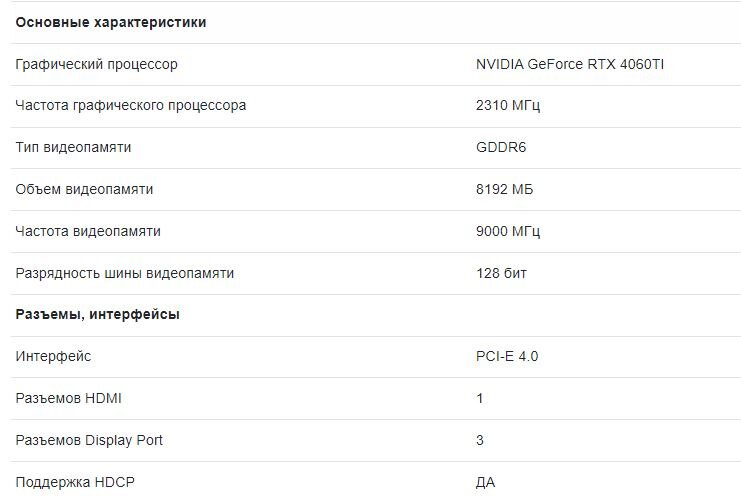
Task: Click the 'ДА' HDCP support value
Action: pos(485,482)
